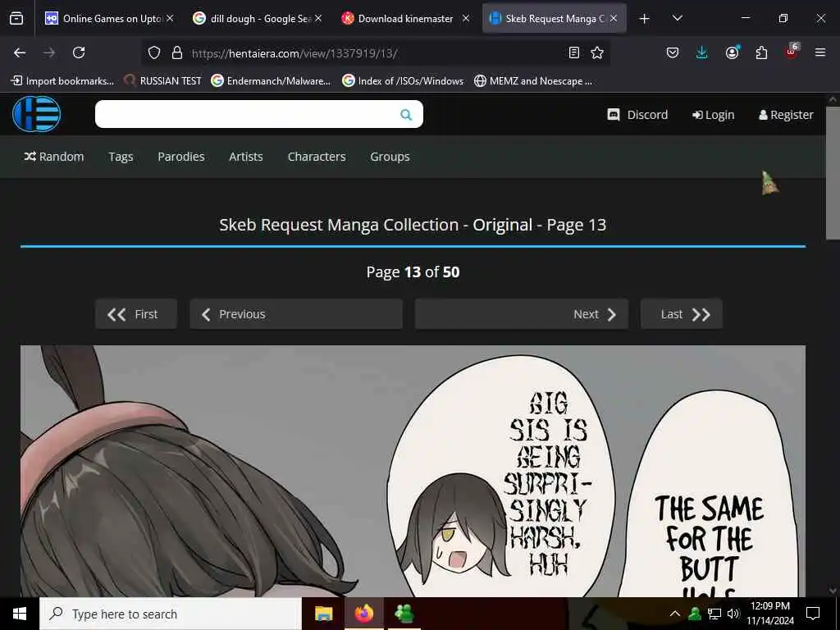840x630 pixels.
Task: Open the extensions puzzle-piece menu
Action: 761,52
